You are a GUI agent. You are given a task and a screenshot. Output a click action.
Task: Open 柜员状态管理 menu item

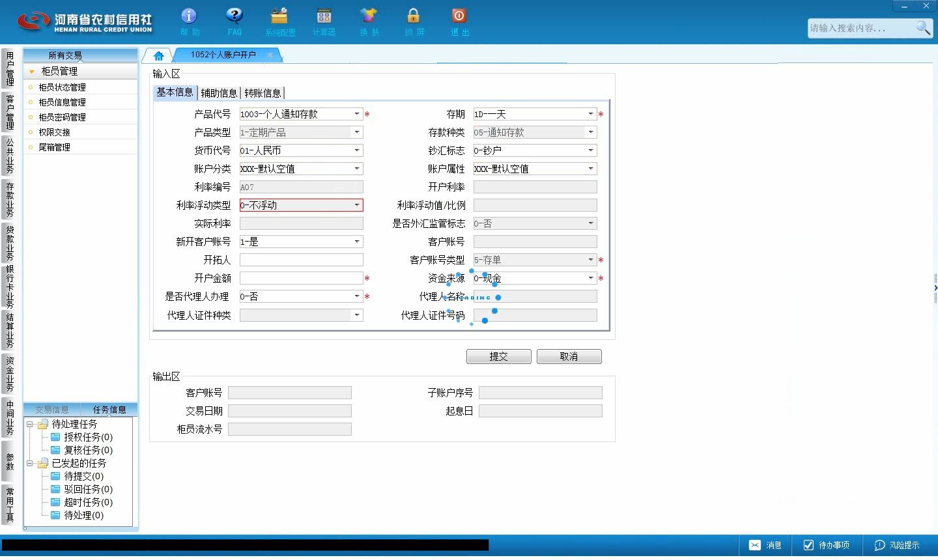pyautogui.click(x=62, y=87)
